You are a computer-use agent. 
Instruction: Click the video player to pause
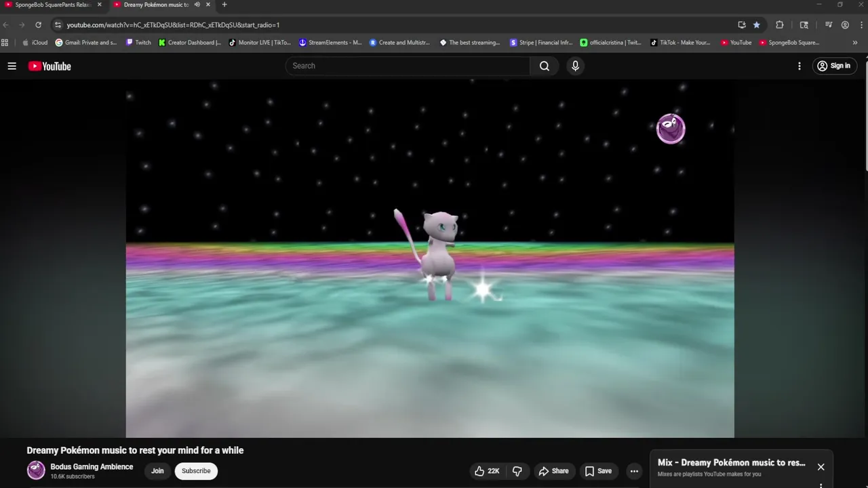(x=430, y=259)
